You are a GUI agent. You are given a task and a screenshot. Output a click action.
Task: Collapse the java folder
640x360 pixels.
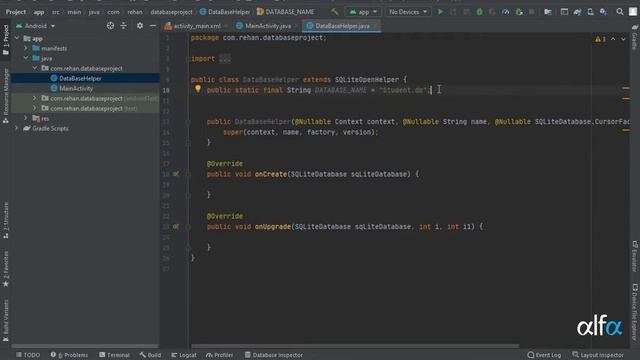click(26, 58)
